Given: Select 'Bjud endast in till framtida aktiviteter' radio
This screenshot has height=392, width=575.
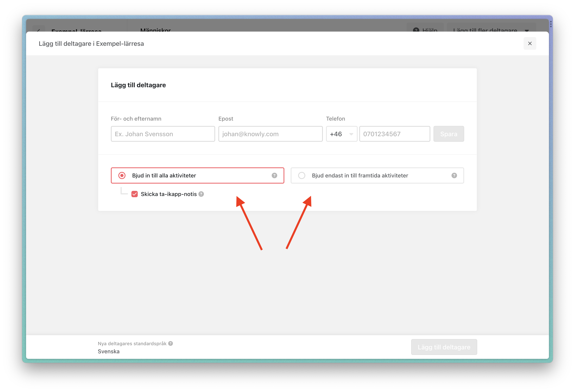Looking at the screenshot, I should (x=302, y=175).
